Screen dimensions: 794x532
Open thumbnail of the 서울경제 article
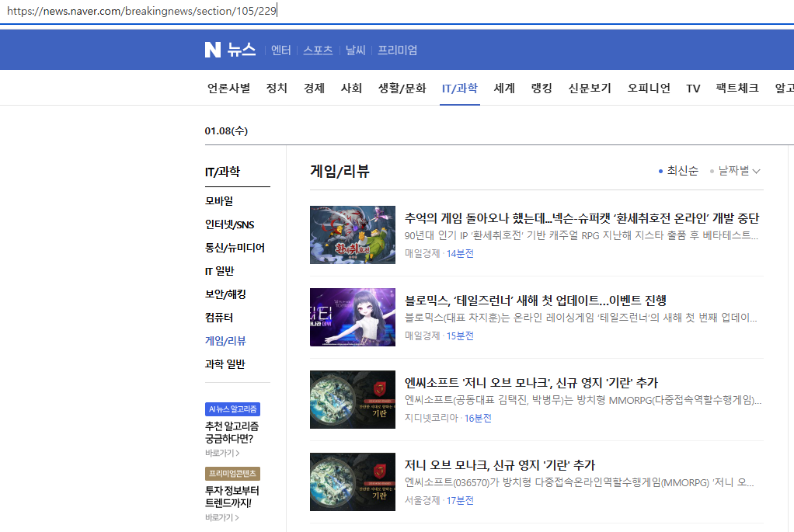(353, 482)
